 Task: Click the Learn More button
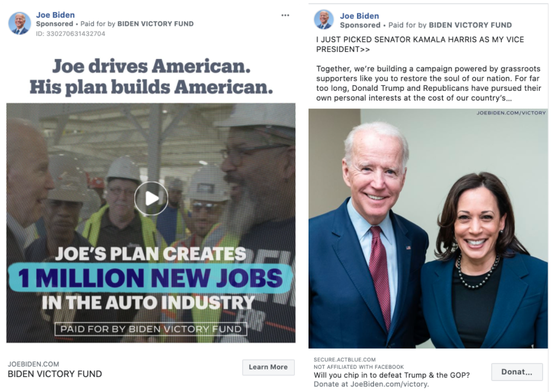coord(268,367)
